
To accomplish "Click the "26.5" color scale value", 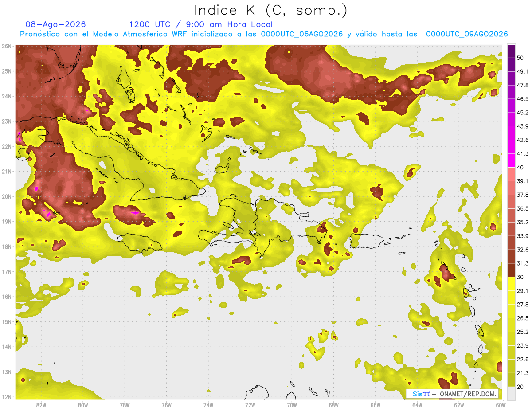I will click(x=522, y=318).
